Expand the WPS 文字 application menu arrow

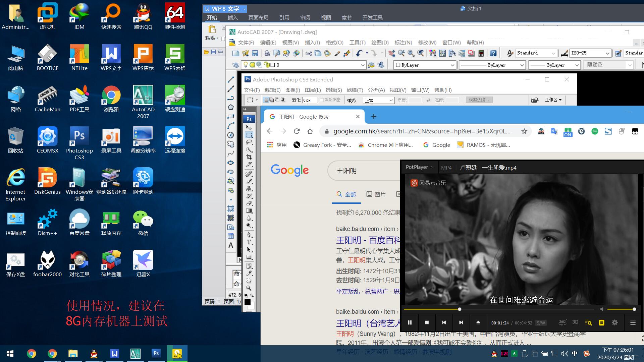coord(245,9)
